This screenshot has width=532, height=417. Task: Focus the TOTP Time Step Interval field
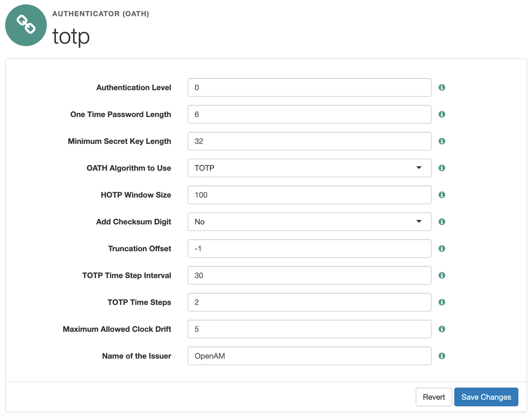[x=309, y=275]
